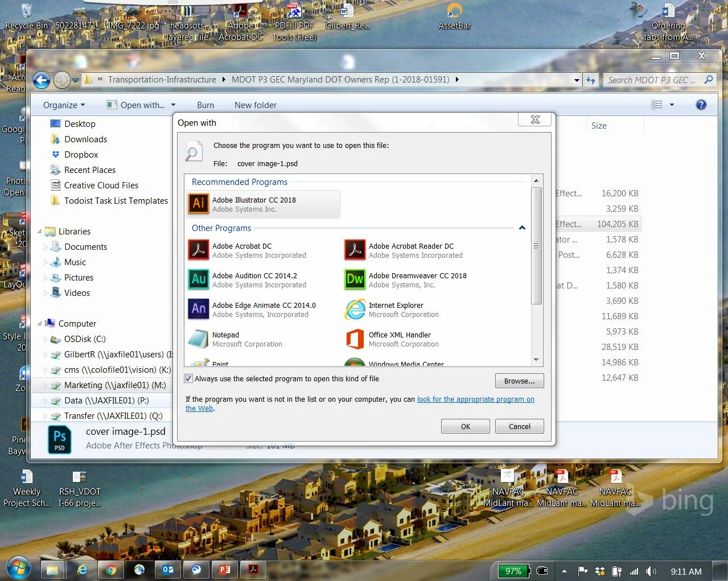Open the view options dropdown arrow
Viewport: 728px width, 581px height.
tap(672, 105)
